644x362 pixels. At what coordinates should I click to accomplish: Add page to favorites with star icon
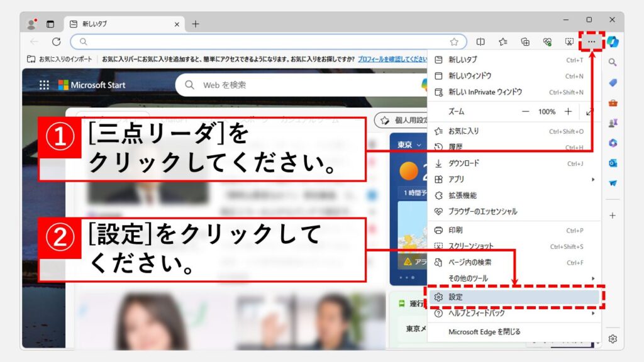coord(454,41)
